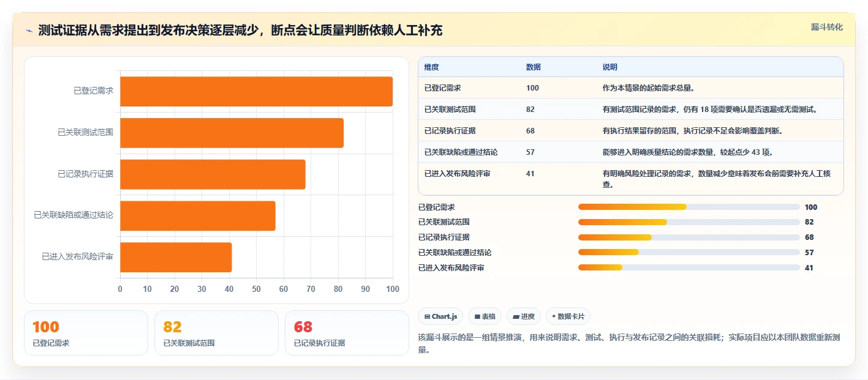This screenshot has height=380, width=868.
Task: Select the 进度 tag text
Action: pos(527,316)
